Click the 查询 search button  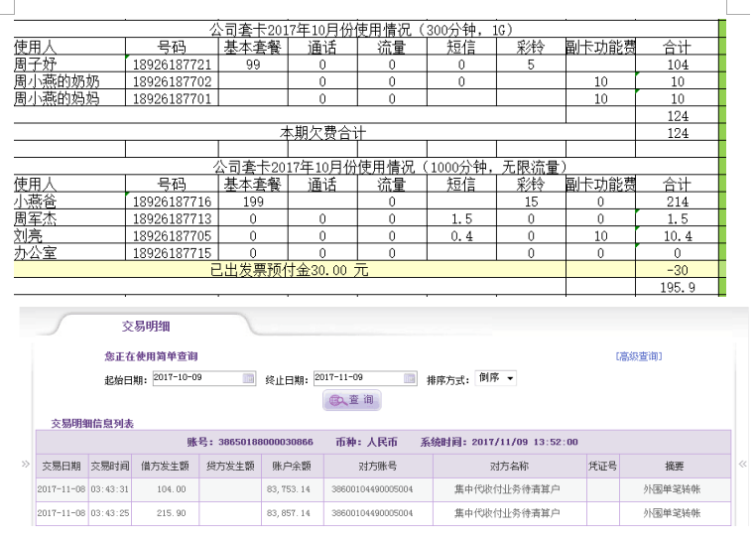(x=352, y=400)
